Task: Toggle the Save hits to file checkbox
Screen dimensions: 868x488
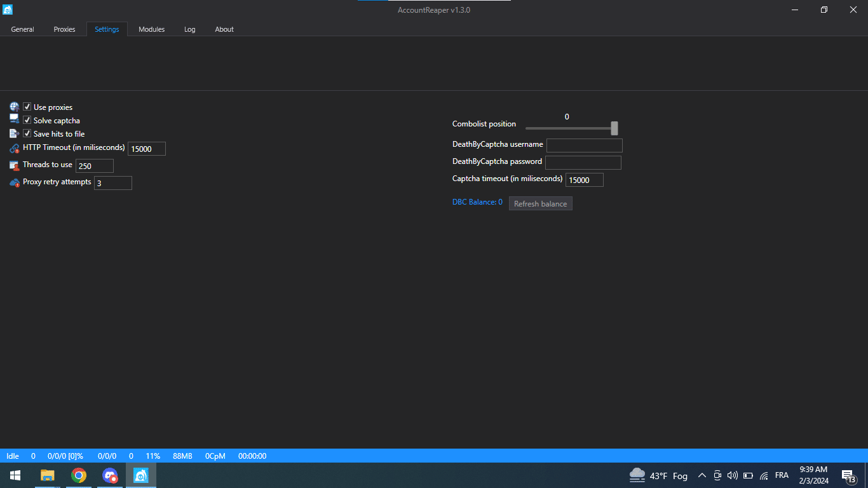Action: click(27, 133)
